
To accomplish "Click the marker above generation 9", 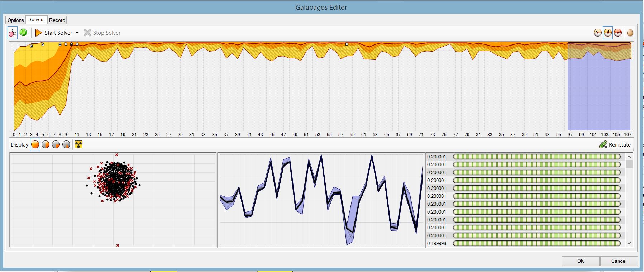I will (66, 44).
